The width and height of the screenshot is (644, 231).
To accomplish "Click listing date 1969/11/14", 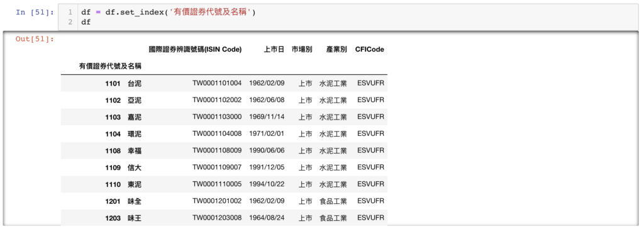I will coord(267,117).
